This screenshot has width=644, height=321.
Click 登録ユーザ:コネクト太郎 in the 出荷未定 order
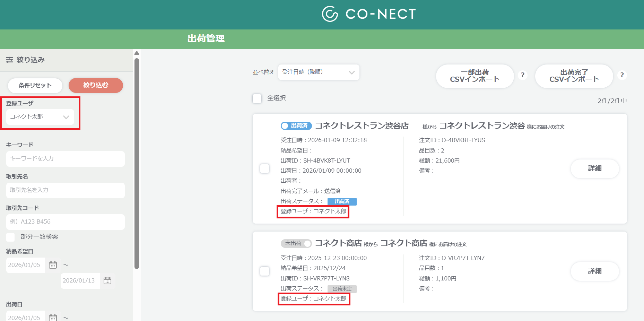313,298
